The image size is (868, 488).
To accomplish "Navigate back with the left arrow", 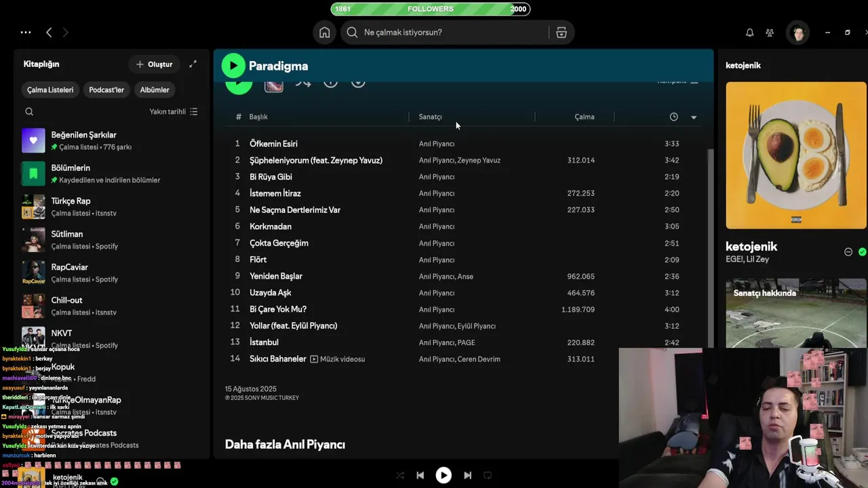I will (49, 33).
